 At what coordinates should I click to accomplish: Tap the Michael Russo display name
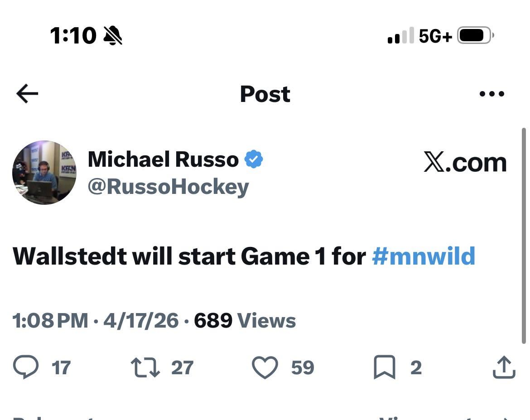[163, 159]
